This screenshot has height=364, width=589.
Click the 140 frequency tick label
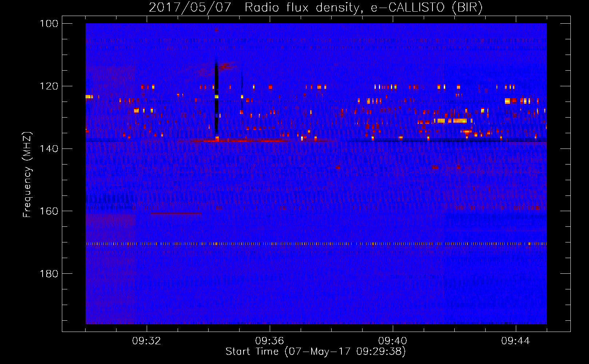(49, 149)
